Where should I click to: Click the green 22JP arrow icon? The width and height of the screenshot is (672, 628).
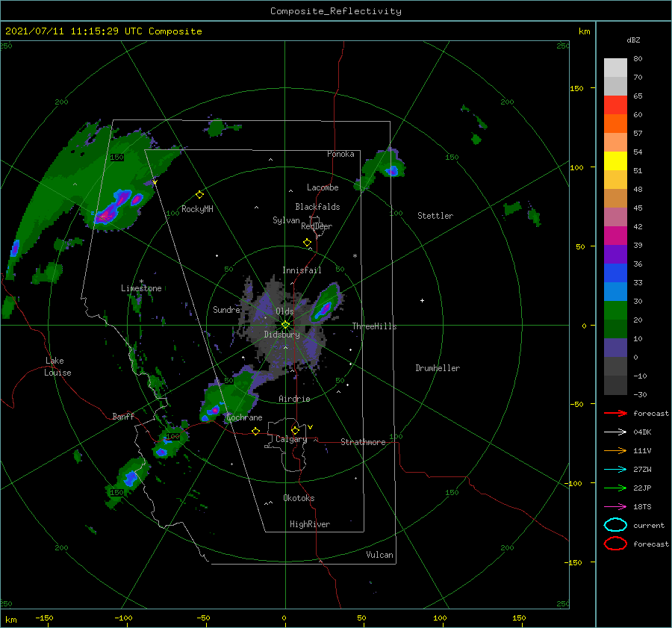615,488
